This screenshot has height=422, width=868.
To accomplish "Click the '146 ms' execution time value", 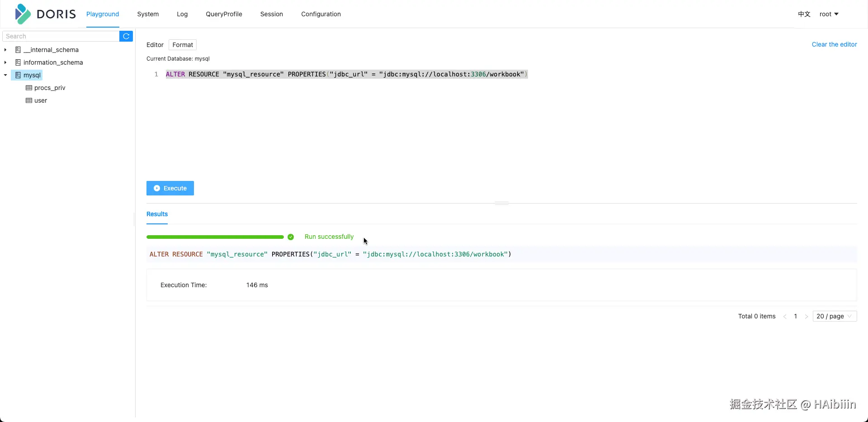I will (257, 285).
